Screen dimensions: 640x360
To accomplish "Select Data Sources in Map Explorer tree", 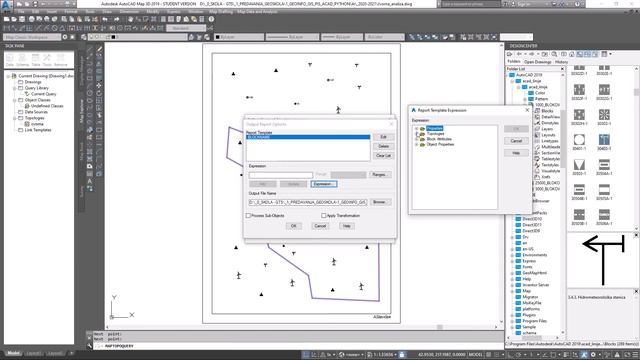I will click(36, 112).
